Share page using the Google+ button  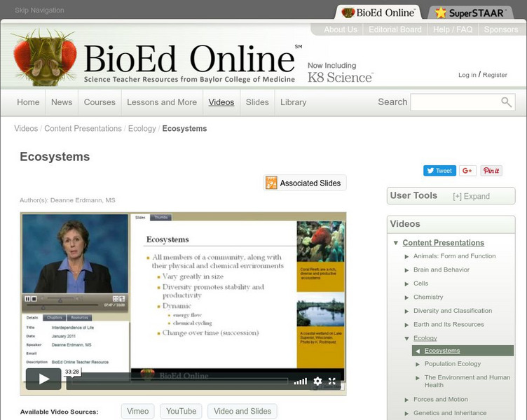[467, 171]
